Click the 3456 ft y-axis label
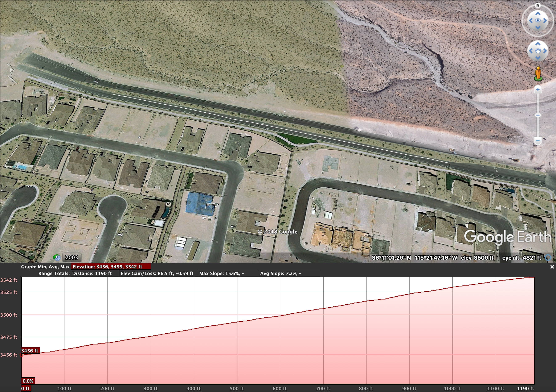Image resolution: width=556 pixels, height=392 pixels. (x=9, y=355)
